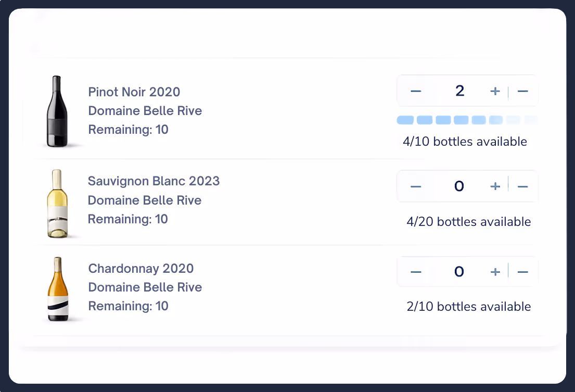Select the Pinot Noir quantity field showing 2
The image size is (575, 392).
[x=459, y=92]
